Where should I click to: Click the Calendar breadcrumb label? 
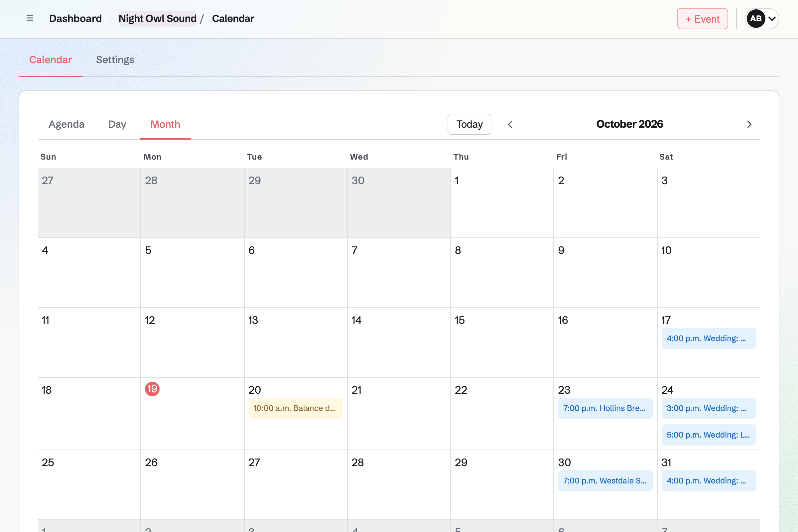233,18
